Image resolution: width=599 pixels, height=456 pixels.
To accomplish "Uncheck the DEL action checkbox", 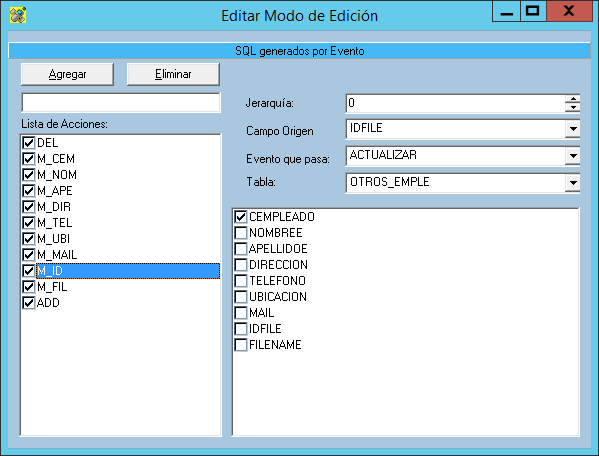I will click(x=29, y=143).
